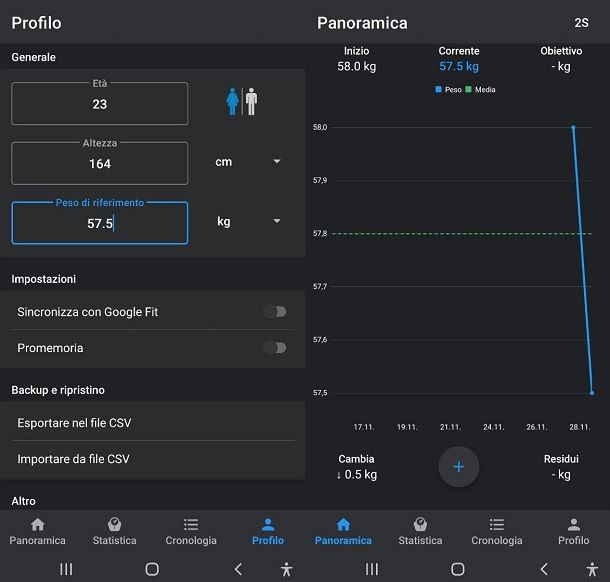Tap the 21.11. date label

point(450,427)
